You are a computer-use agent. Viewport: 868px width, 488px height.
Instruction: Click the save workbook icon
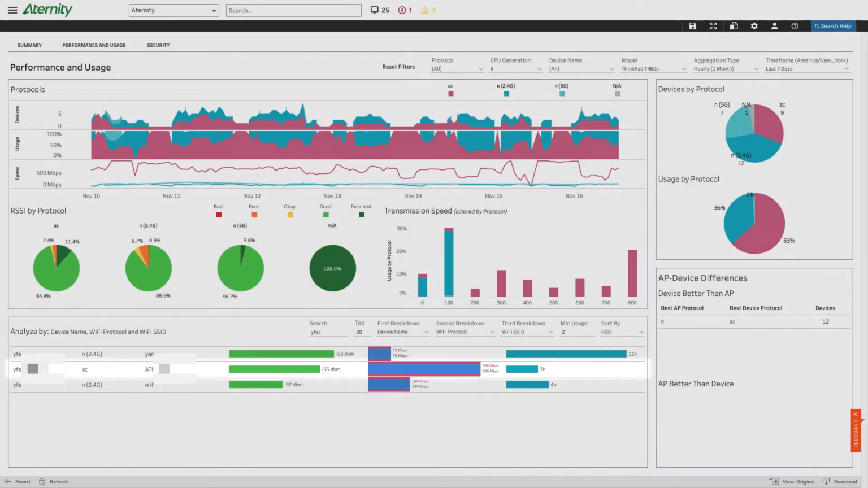coord(693,25)
